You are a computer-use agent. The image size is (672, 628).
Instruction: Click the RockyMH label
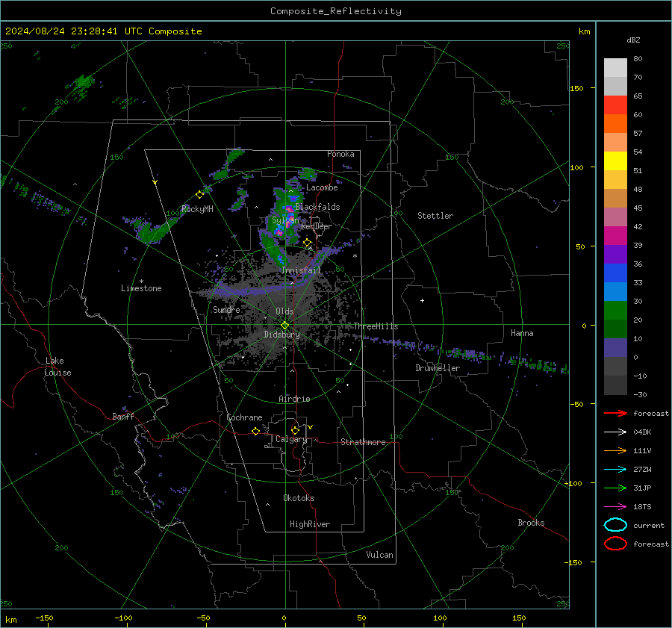197,209
